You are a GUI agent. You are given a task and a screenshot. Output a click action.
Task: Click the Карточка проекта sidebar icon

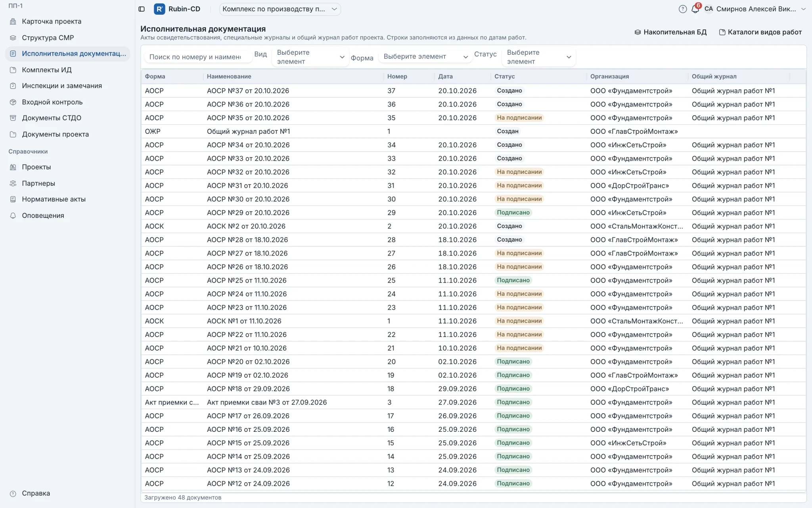(13, 21)
